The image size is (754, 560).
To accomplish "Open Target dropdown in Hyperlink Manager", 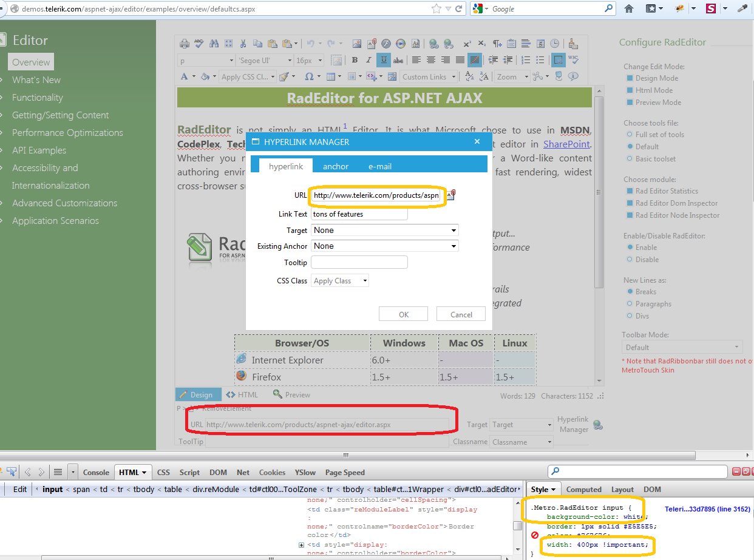I will click(385, 231).
